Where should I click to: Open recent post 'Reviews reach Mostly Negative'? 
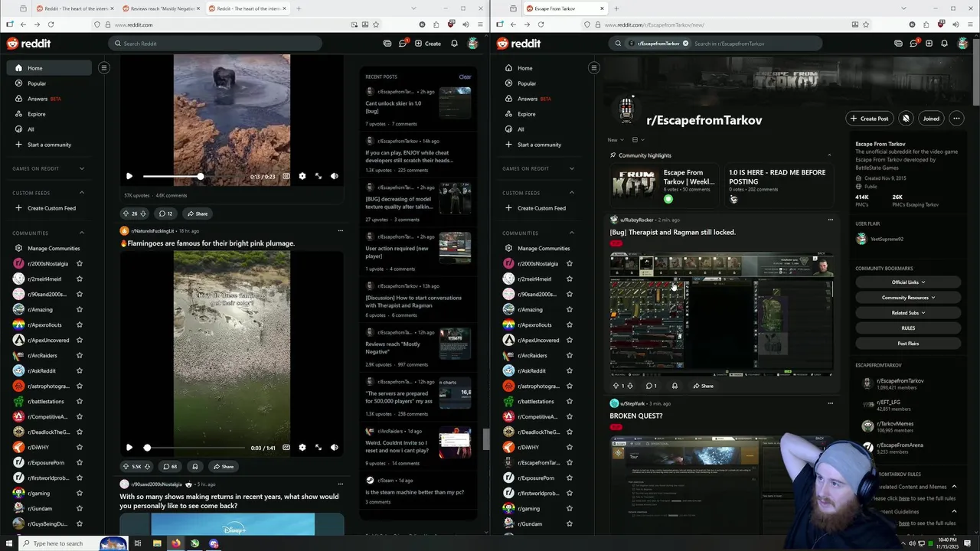click(393, 347)
